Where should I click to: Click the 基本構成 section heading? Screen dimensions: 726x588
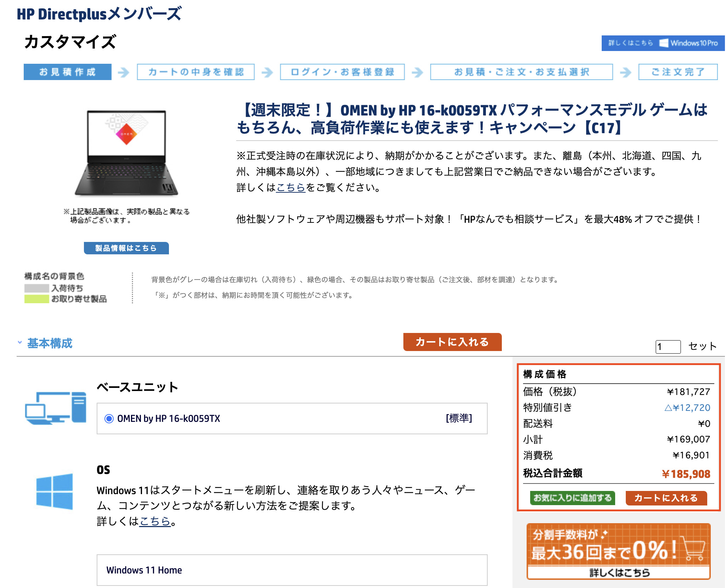coord(50,343)
